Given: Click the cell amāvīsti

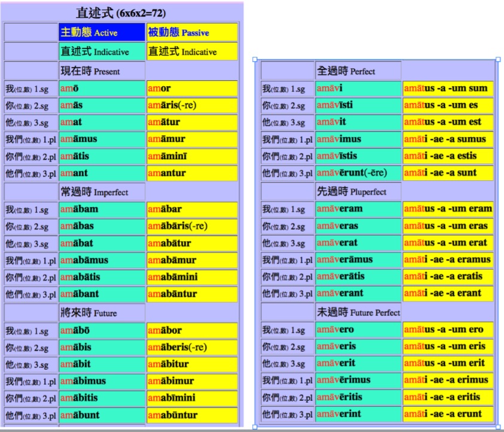Looking at the screenshot, I should [358, 105].
